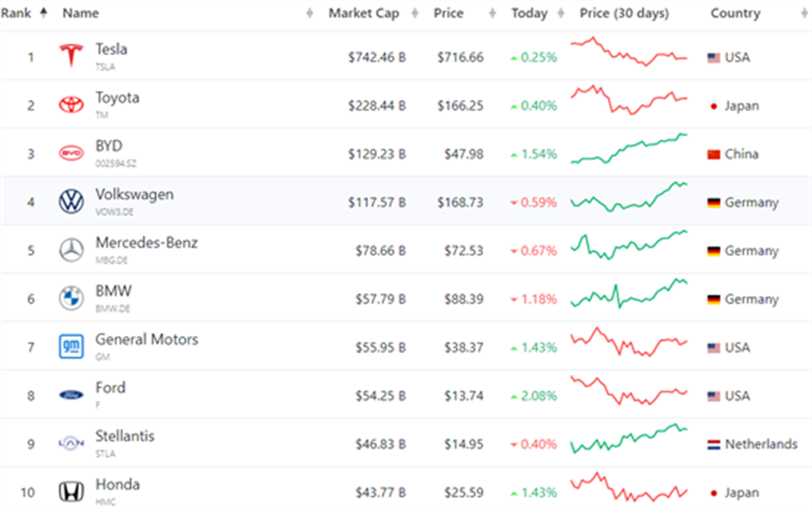Sort table by Country column header
Image resolution: width=812 pixels, height=512 pixels.
(735, 13)
